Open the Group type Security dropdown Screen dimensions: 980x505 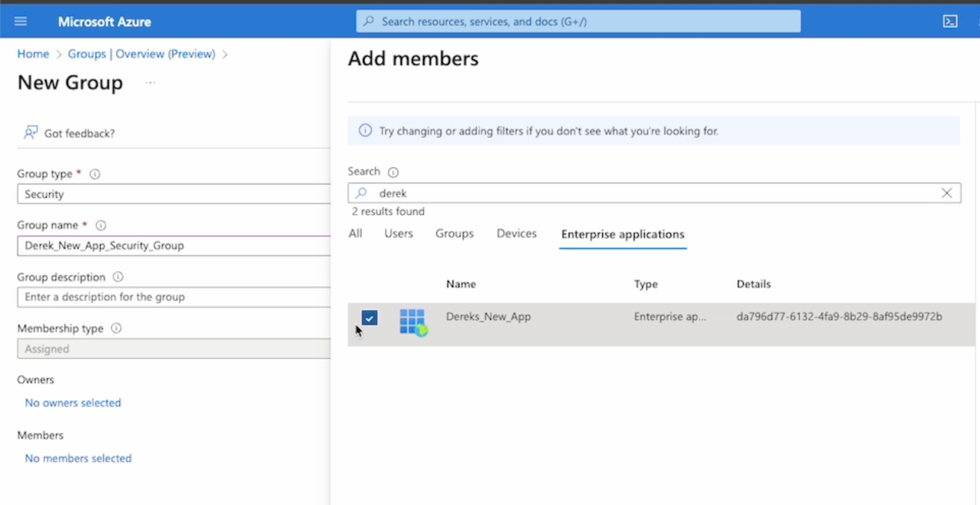174,194
